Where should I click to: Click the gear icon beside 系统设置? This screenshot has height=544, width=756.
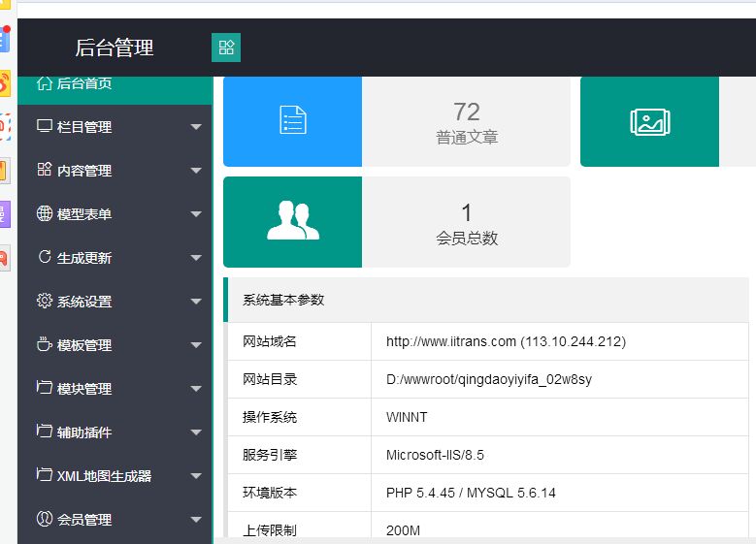point(45,301)
